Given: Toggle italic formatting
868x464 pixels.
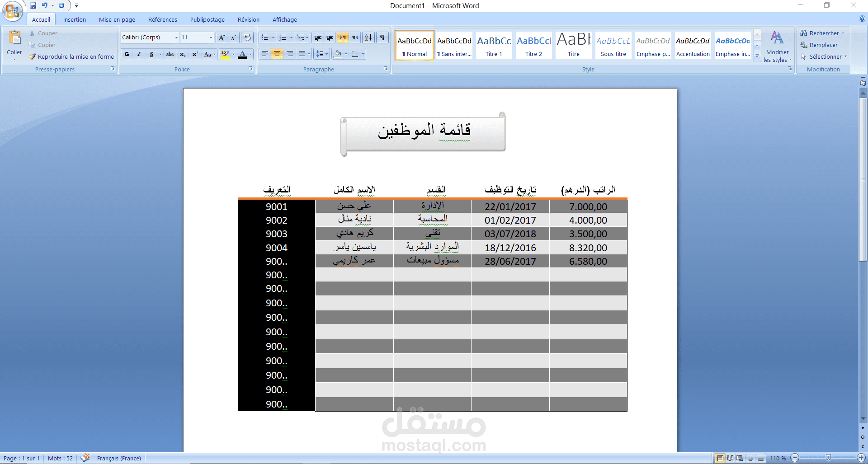Looking at the screenshot, I should 139,54.
